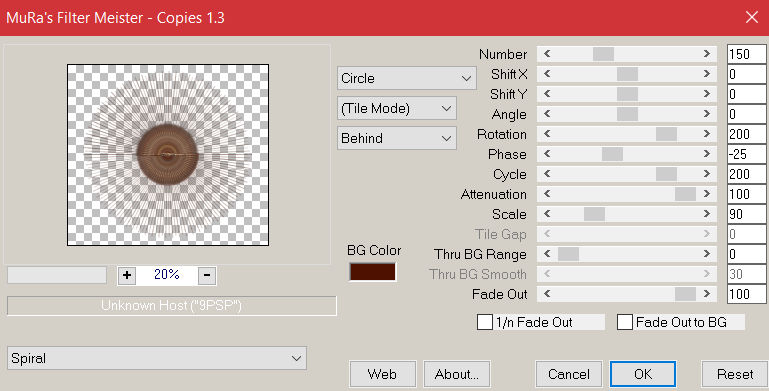Click the Scale slider thumb

[594, 214]
